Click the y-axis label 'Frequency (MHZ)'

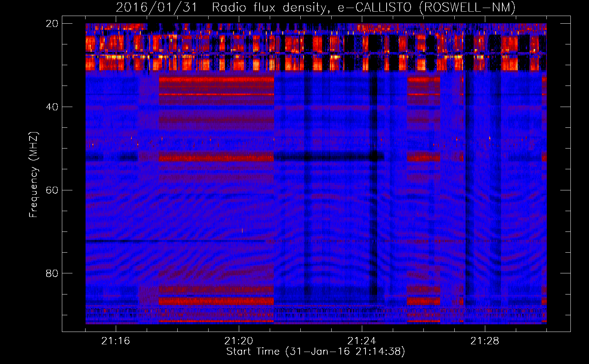[33, 175]
